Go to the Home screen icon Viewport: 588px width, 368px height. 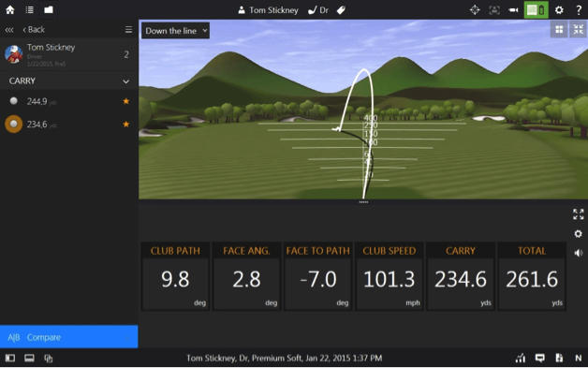pos(10,9)
